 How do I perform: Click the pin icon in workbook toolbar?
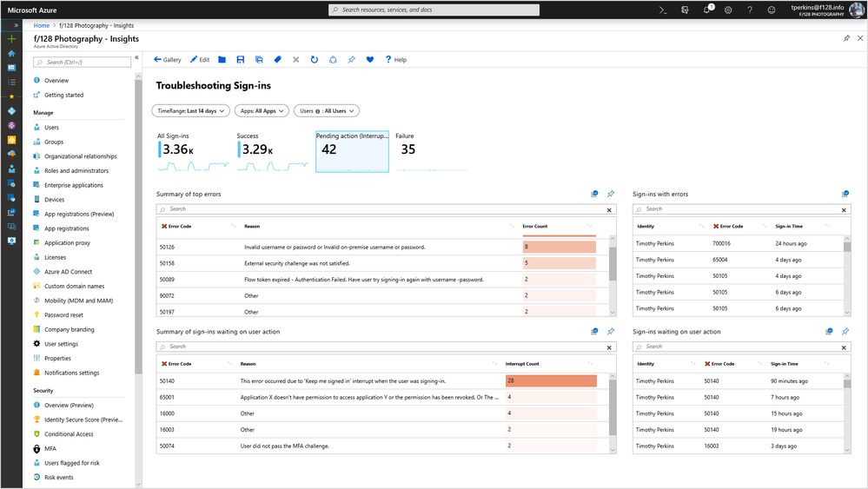pyautogui.click(x=352, y=60)
